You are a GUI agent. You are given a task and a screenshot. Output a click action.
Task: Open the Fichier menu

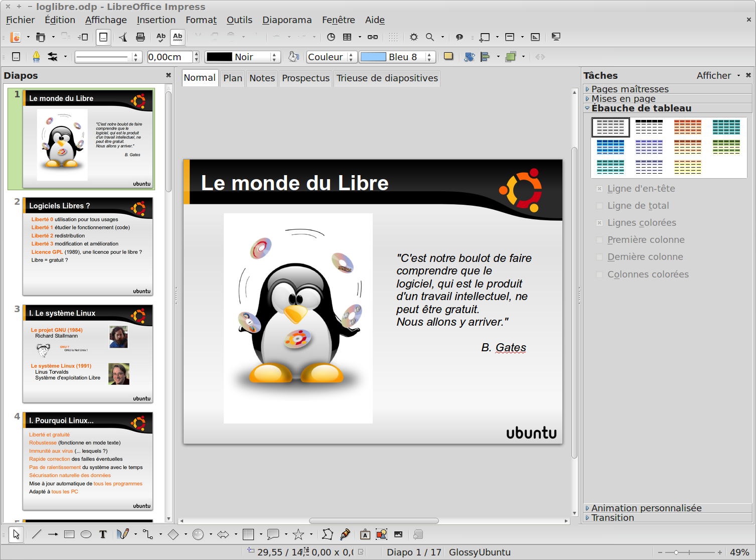[x=21, y=20]
